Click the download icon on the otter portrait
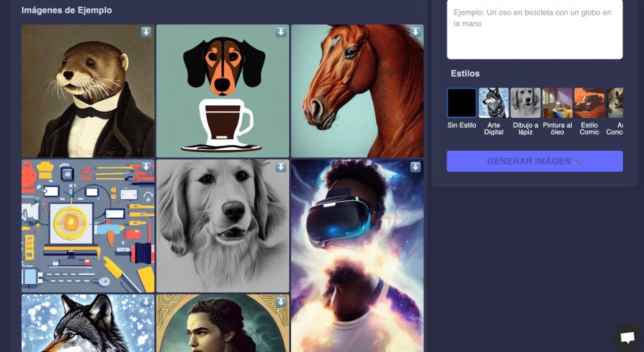644x352 pixels. coord(146,32)
